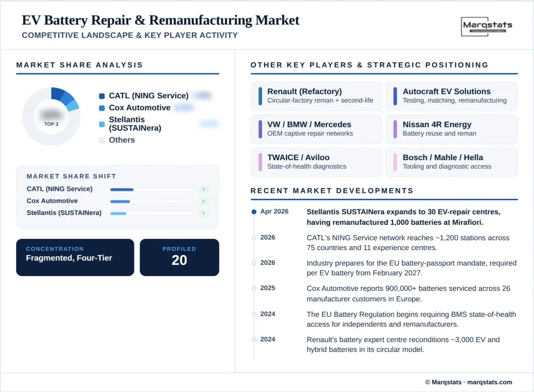Select the Others legend swatch
The width and height of the screenshot is (534, 392).
point(102,140)
